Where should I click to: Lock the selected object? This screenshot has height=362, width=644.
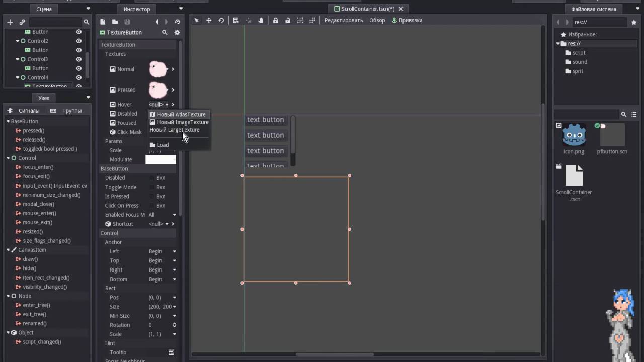pos(275,20)
